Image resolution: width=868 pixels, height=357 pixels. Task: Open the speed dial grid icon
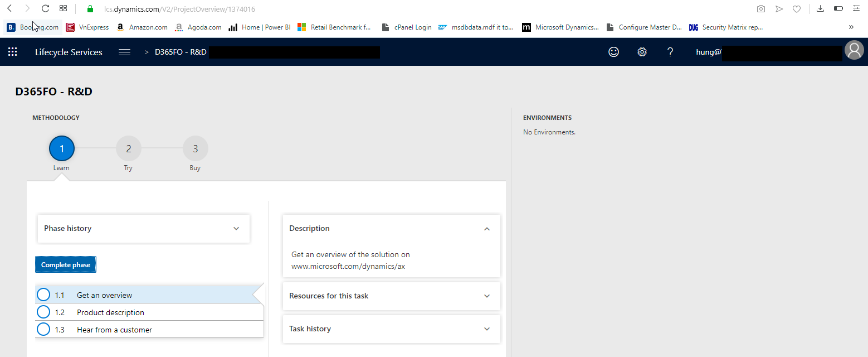tap(64, 8)
